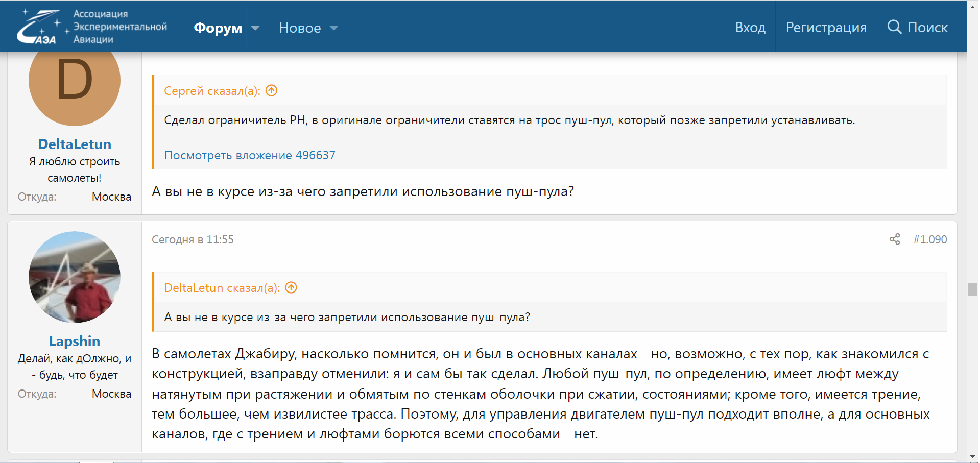Image resolution: width=980 pixels, height=463 pixels.
Task: Open attachment link Посмотреть вложение 496637
Action: (250, 155)
